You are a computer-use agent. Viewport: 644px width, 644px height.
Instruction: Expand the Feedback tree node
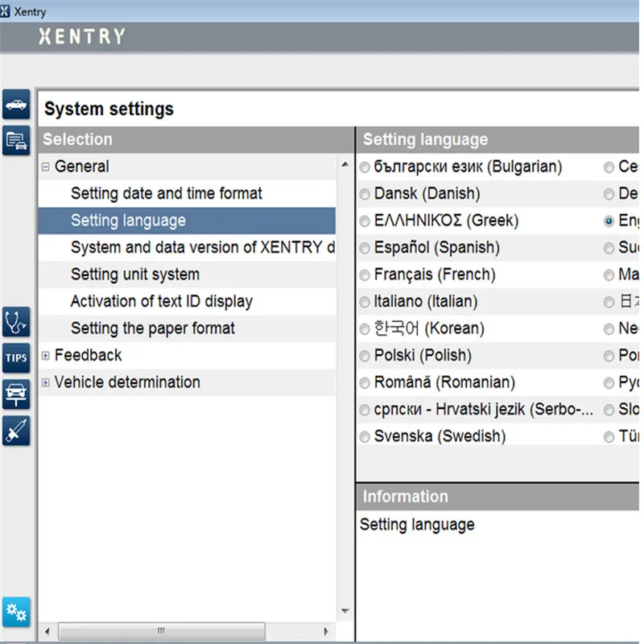(x=46, y=356)
